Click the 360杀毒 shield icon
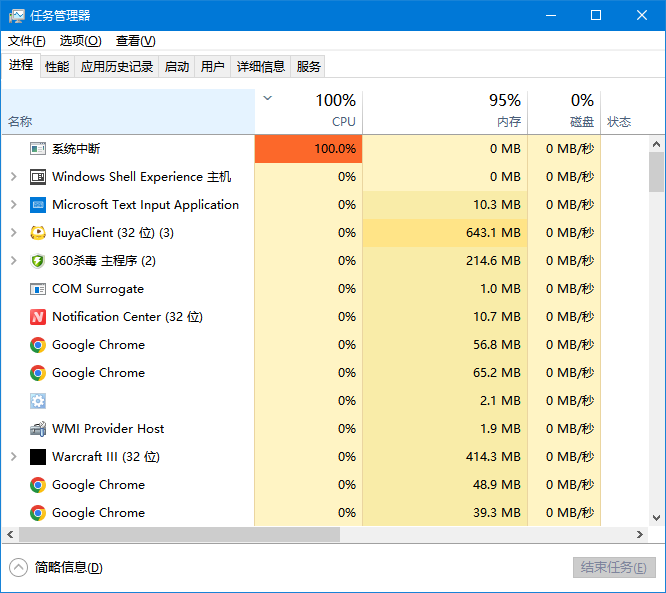 [x=38, y=261]
